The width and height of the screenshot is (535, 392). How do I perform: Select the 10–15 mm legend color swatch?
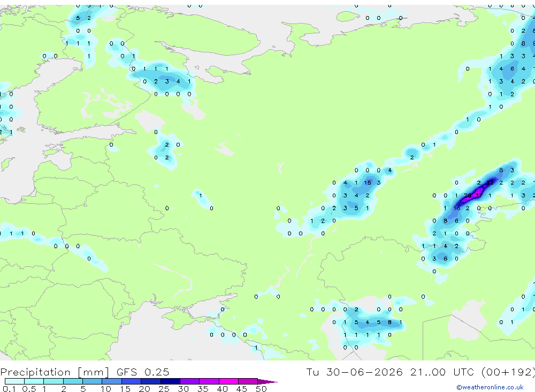coord(112,381)
